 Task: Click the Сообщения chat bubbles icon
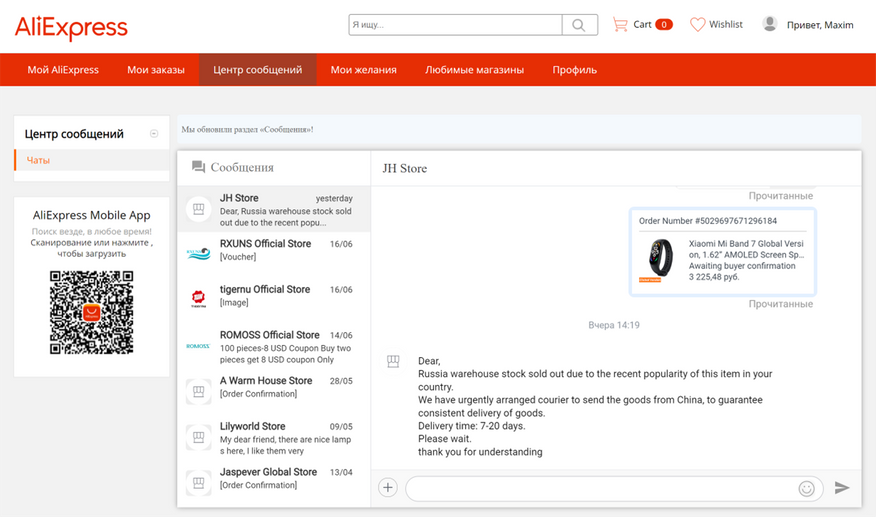(x=198, y=167)
